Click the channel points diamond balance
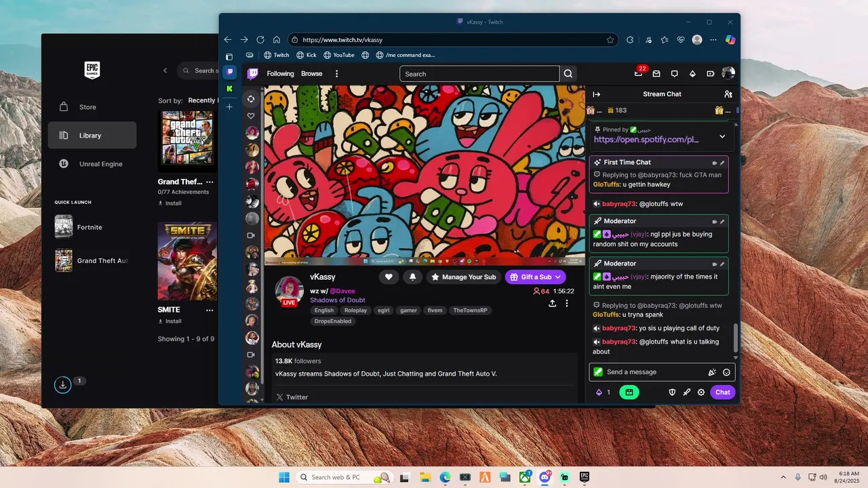Image resolution: width=868 pixels, height=488 pixels. (603, 392)
